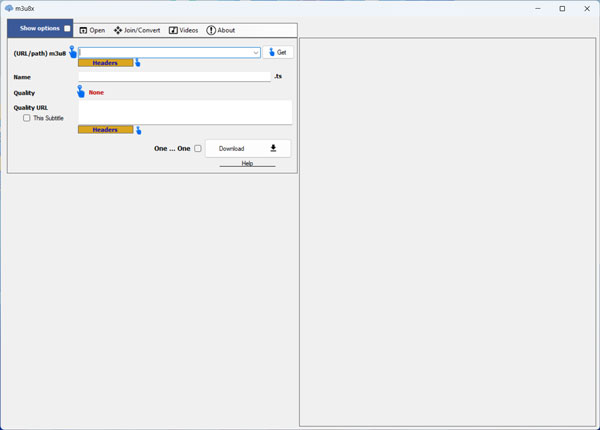The height and width of the screenshot is (430, 600).
Task: Click the red None quality value
Action: point(96,93)
